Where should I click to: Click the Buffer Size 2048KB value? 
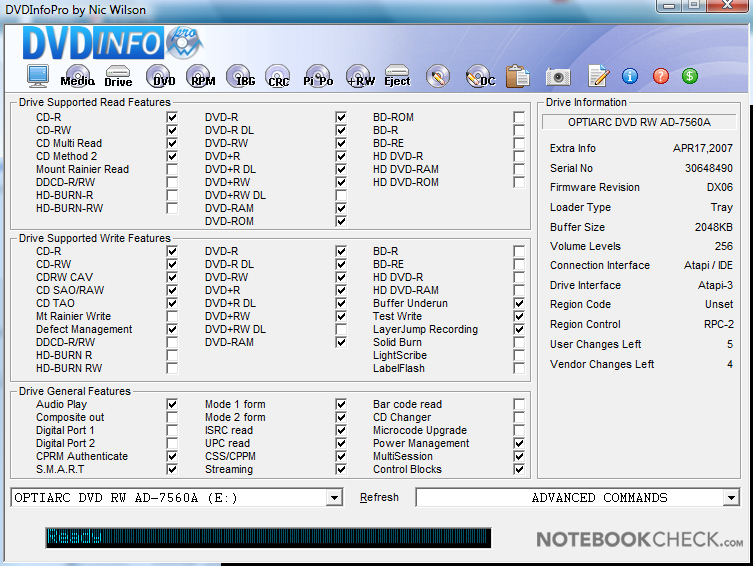(x=714, y=227)
